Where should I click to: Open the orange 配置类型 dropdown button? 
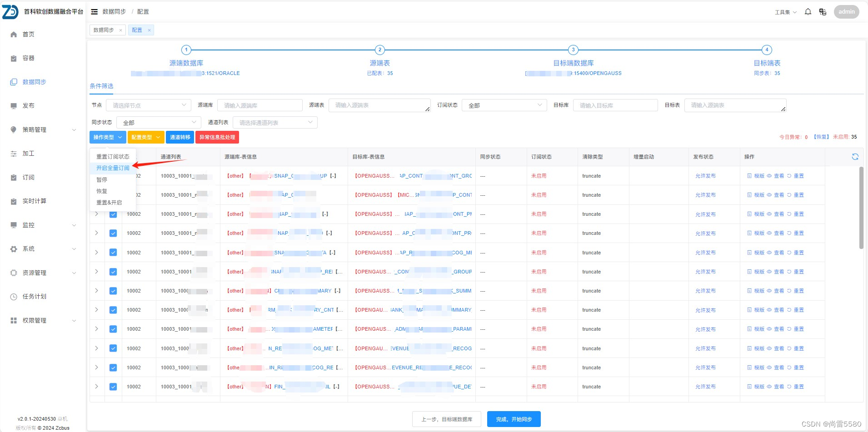(146, 137)
